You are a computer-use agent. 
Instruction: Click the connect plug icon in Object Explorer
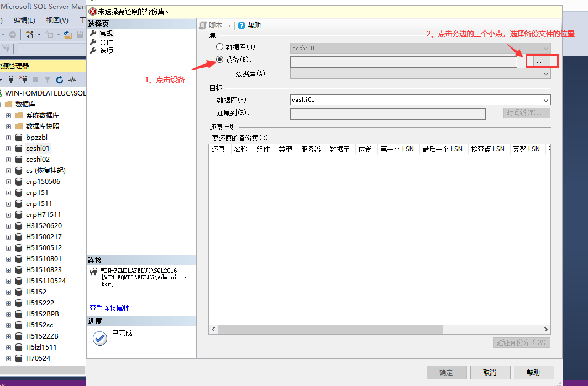click(11, 80)
